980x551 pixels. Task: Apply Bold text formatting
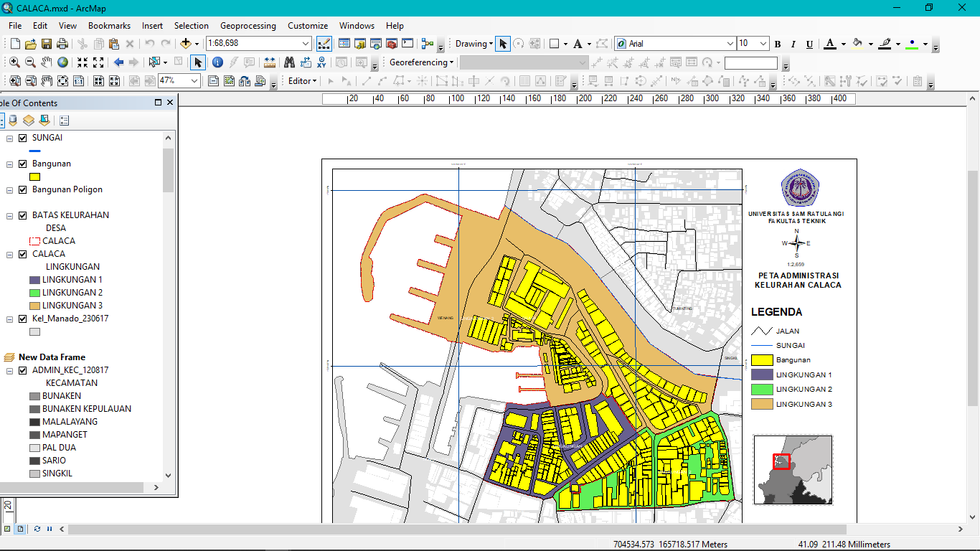[777, 43]
